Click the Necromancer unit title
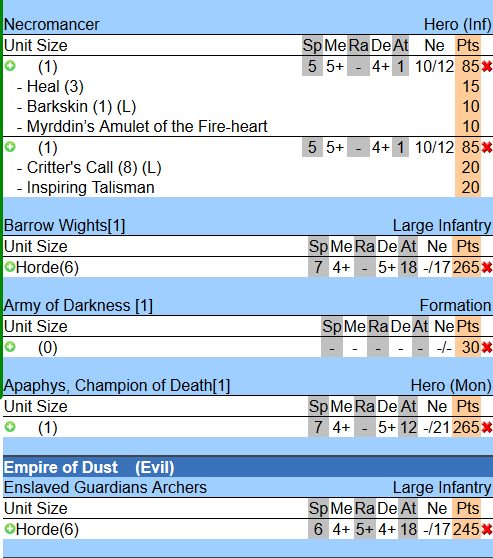The width and height of the screenshot is (493, 558). (52, 25)
